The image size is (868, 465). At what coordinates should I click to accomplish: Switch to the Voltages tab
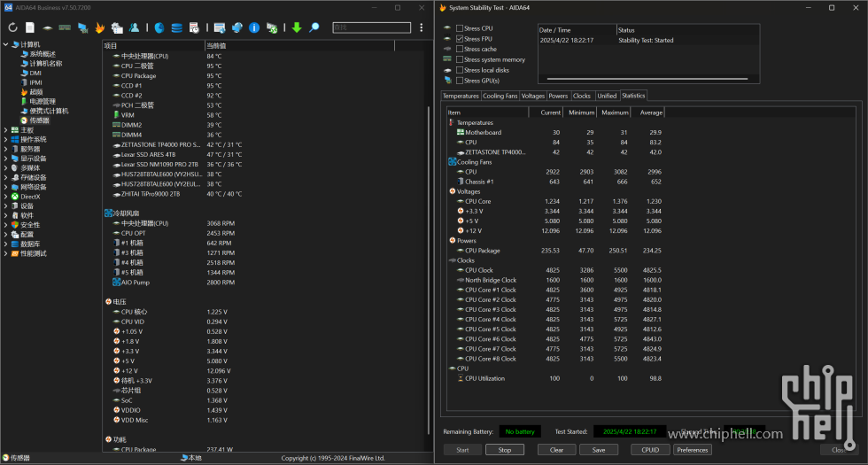[x=533, y=96]
